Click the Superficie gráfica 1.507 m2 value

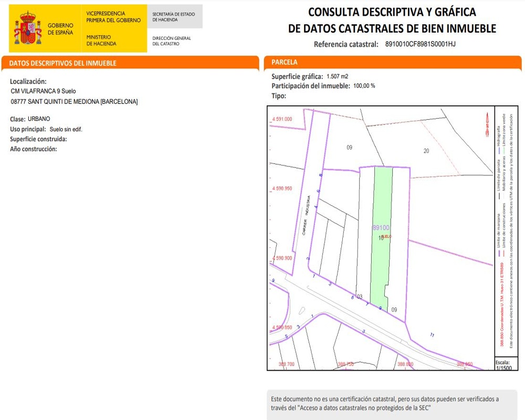[x=337, y=77]
